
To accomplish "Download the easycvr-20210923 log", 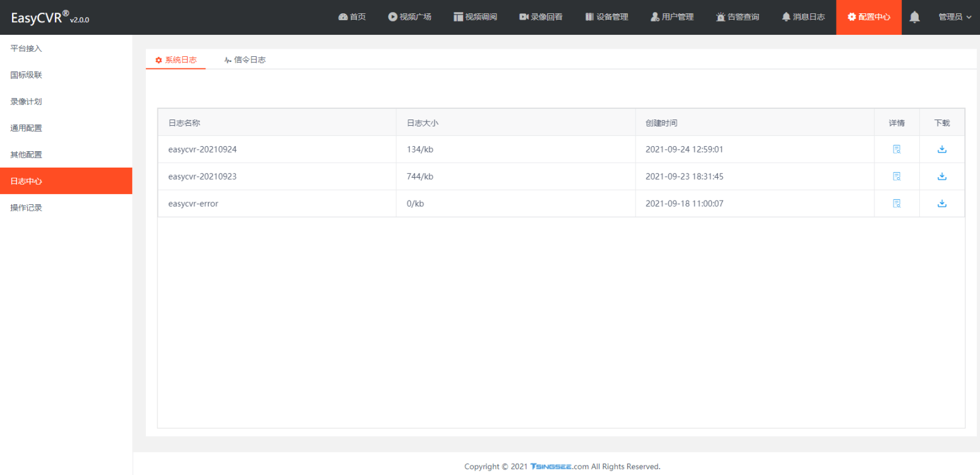I will click(x=941, y=176).
